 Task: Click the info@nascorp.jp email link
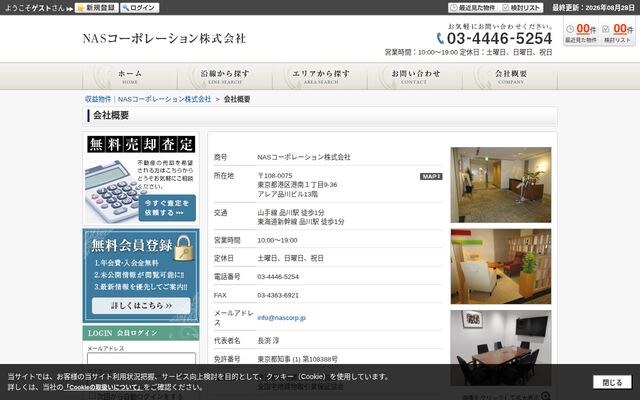281,318
